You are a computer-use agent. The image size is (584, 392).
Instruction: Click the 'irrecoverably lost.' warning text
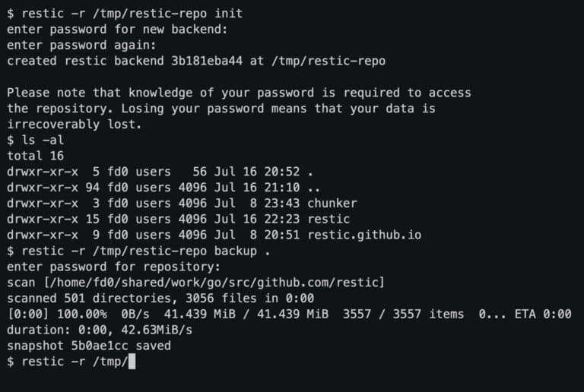point(75,125)
